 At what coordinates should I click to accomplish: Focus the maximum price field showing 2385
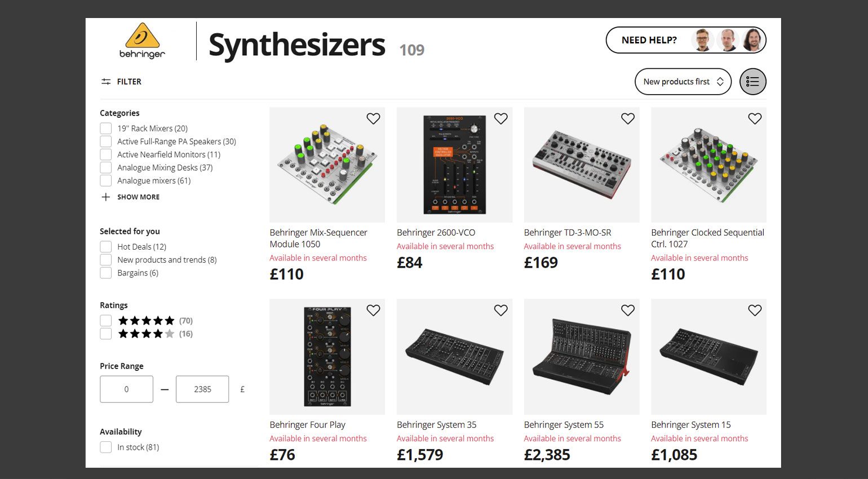point(202,389)
